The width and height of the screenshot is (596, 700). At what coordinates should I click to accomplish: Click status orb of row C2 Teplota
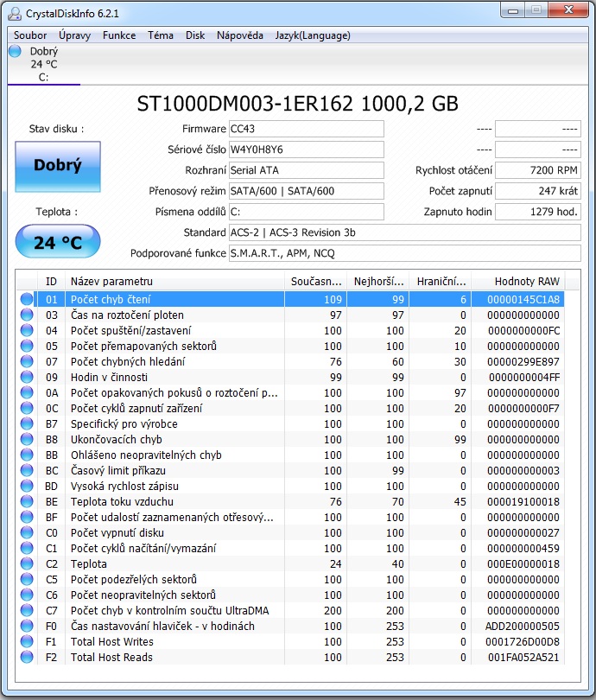(x=27, y=563)
